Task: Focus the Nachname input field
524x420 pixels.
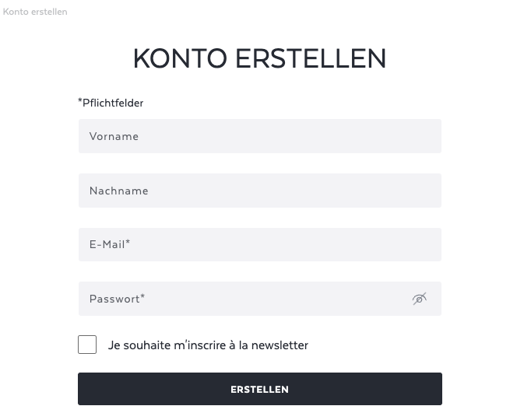Action: [x=260, y=191]
